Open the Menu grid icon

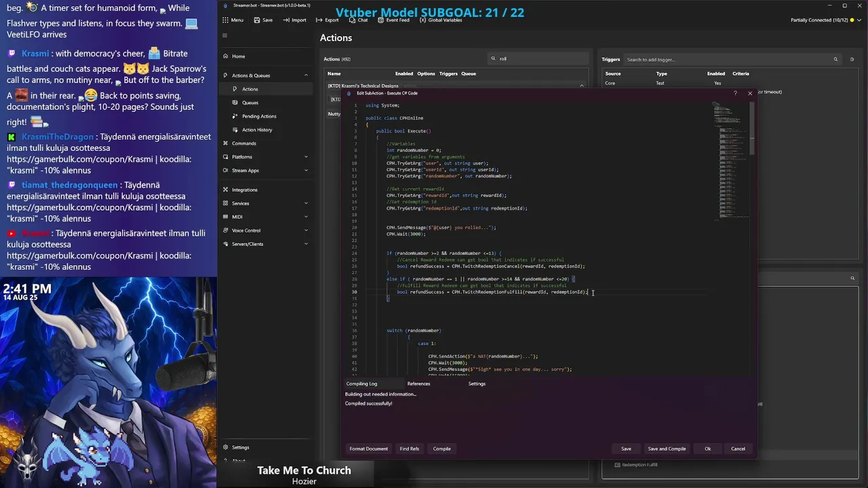pos(225,20)
